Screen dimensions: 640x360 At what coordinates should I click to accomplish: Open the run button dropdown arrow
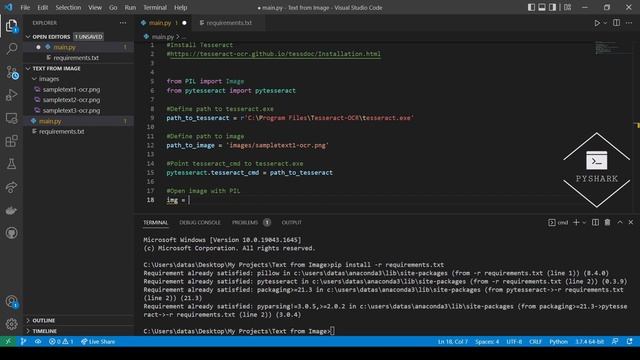[x=605, y=23]
